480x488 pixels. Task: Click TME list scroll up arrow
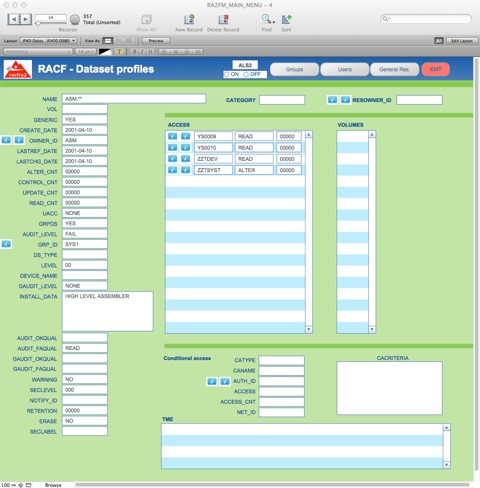(x=447, y=427)
